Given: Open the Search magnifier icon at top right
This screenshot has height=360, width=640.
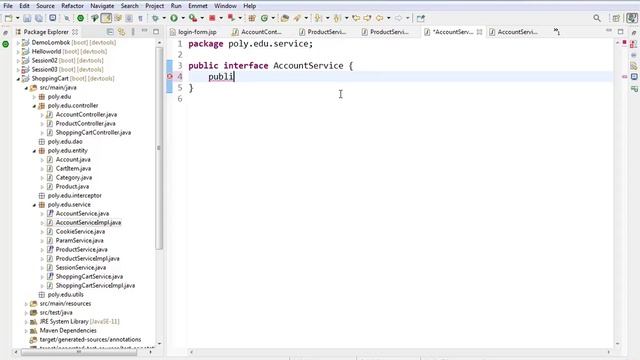Looking at the screenshot, I should pyautogui.click(x=597, y=18).
